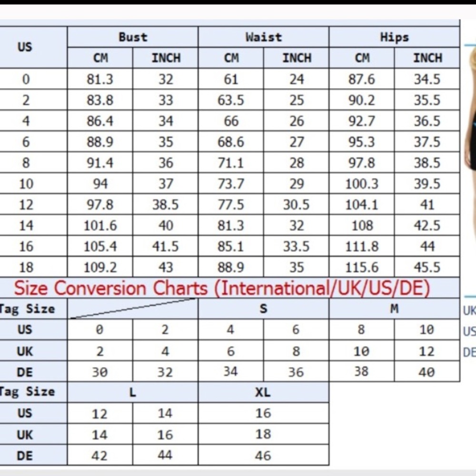The width and height of the screenshot is (476, 476).
Task: Click the UK size 18 cell
Action: (264, 434)
